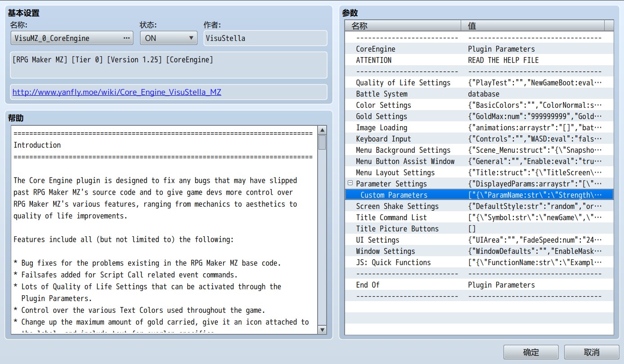Select the Image Loading parameter row
This screenshot has width=624, height=364.
pos(479,128)
